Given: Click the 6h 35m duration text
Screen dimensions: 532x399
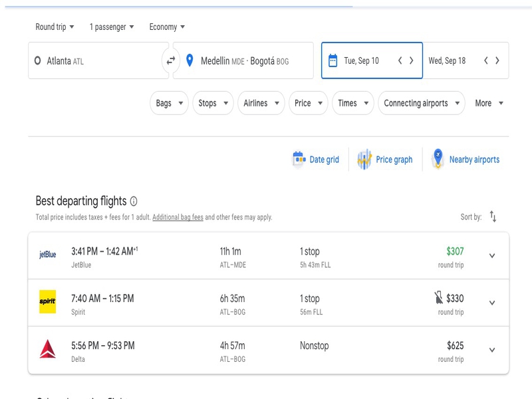Looking at the screenshot, I should pyautogui.click(x=232, y=299).
